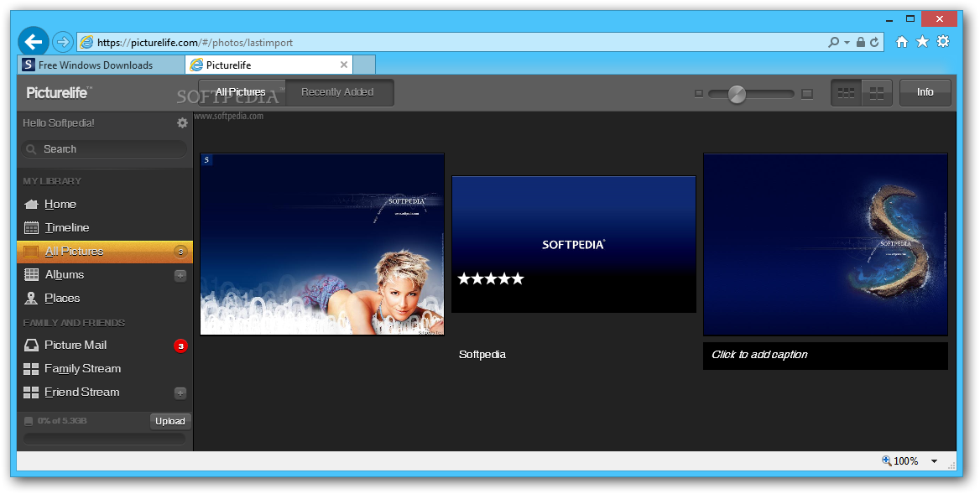Open the Info panel
The image size is (980, 494).
coord(925,92)
